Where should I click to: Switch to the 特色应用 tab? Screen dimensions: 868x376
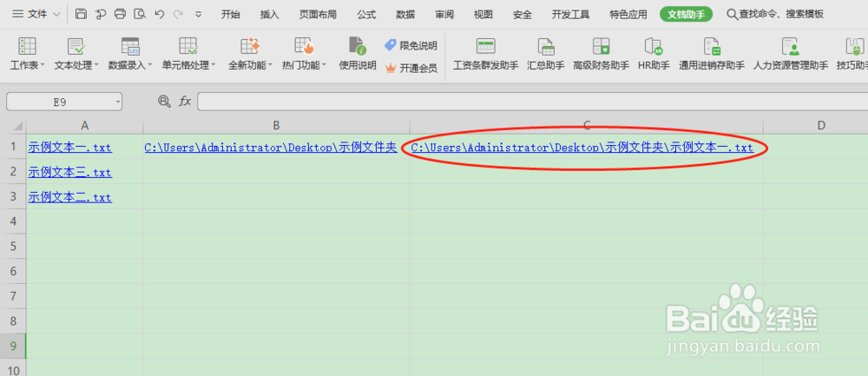(628, 15)
